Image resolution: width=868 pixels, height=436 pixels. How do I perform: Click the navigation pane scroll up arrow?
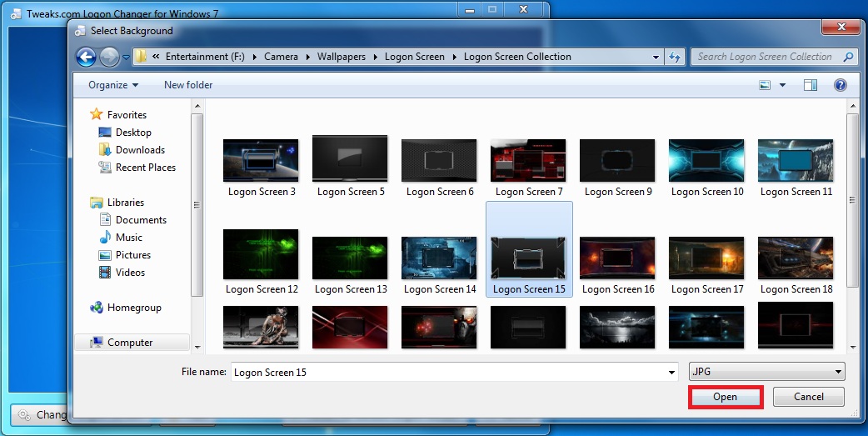(x=197, y=105)
